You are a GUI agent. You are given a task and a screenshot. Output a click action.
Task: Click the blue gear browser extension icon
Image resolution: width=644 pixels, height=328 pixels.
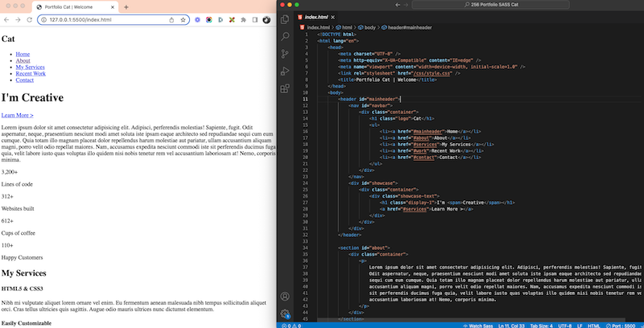pos(197,19)
